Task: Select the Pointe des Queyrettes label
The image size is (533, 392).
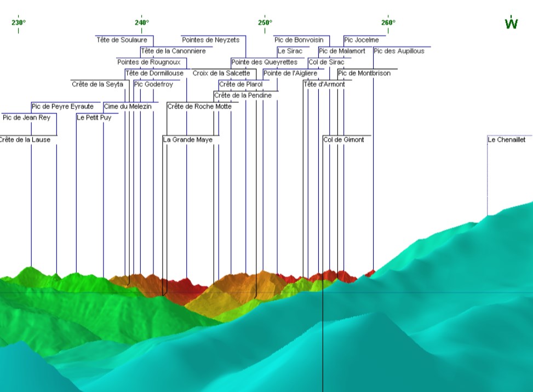Action: point(265,62)
